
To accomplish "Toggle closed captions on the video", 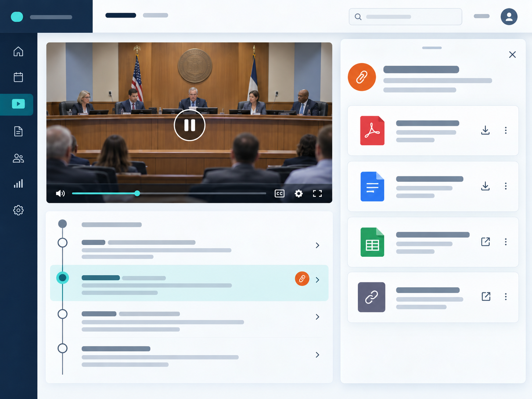I will click(280, 194).
